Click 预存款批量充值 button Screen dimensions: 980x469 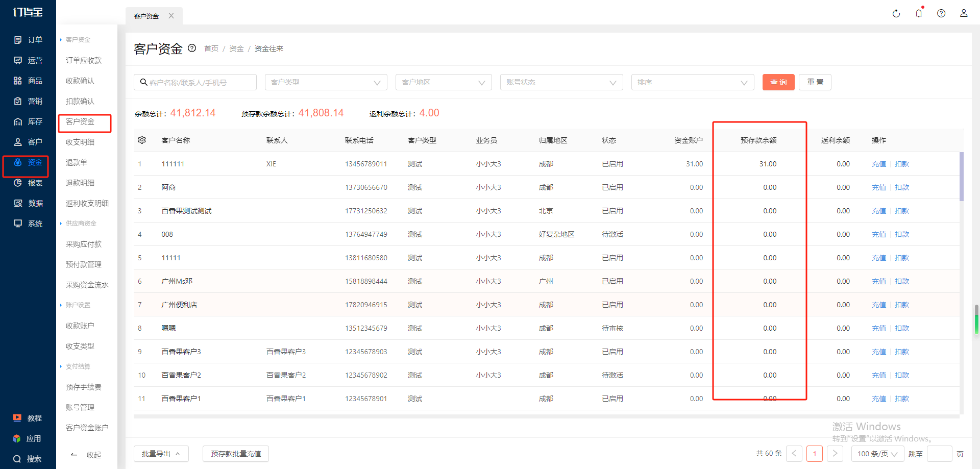pyautogui.click(x=236, y=454)
